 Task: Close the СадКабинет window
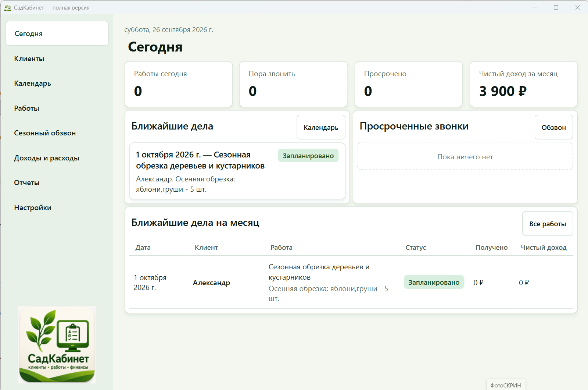click(577, 7)
